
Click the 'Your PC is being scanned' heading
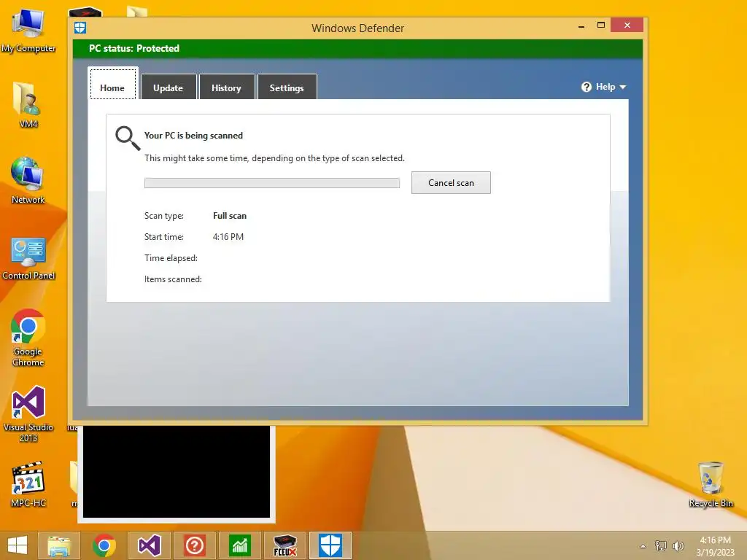pos(193,135)
